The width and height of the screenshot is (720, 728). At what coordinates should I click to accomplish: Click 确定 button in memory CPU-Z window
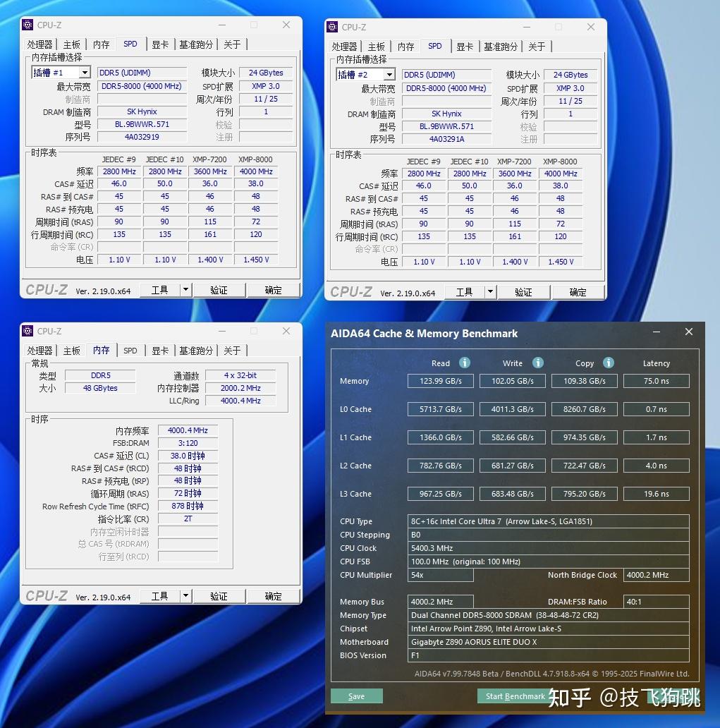pos(273,596)
